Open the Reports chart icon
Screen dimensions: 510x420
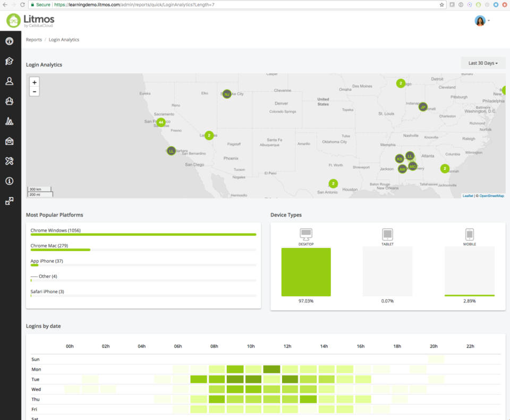coord(9,121)
